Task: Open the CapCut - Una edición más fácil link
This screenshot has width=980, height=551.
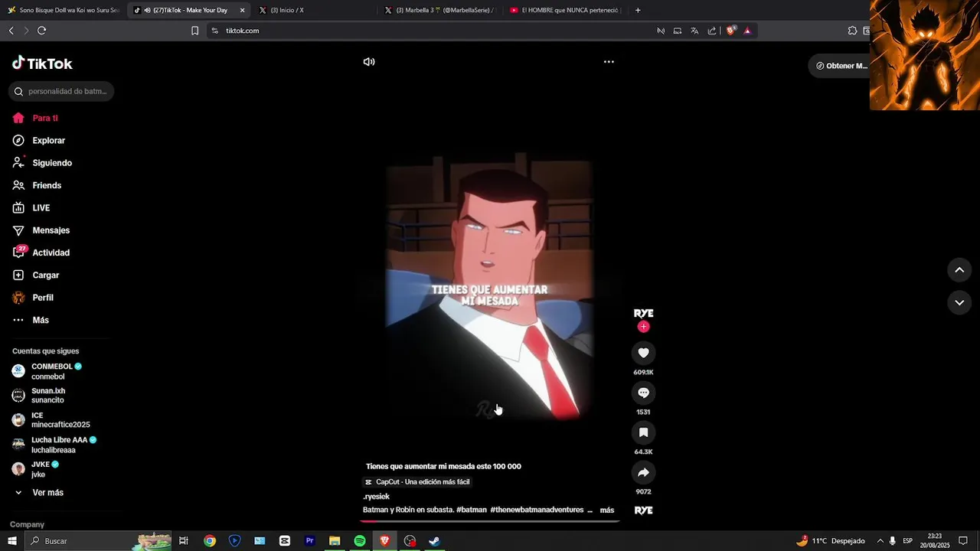Action: 417,482
